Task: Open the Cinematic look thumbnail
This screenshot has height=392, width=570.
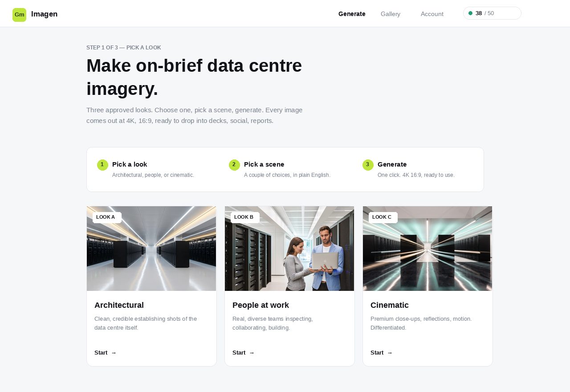Action: 427,249
